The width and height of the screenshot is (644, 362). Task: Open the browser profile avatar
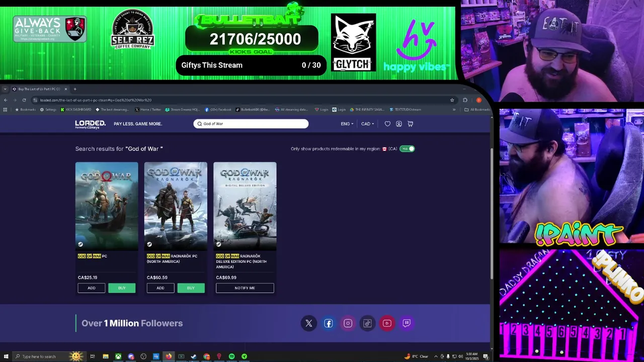(x=478, y=100)
